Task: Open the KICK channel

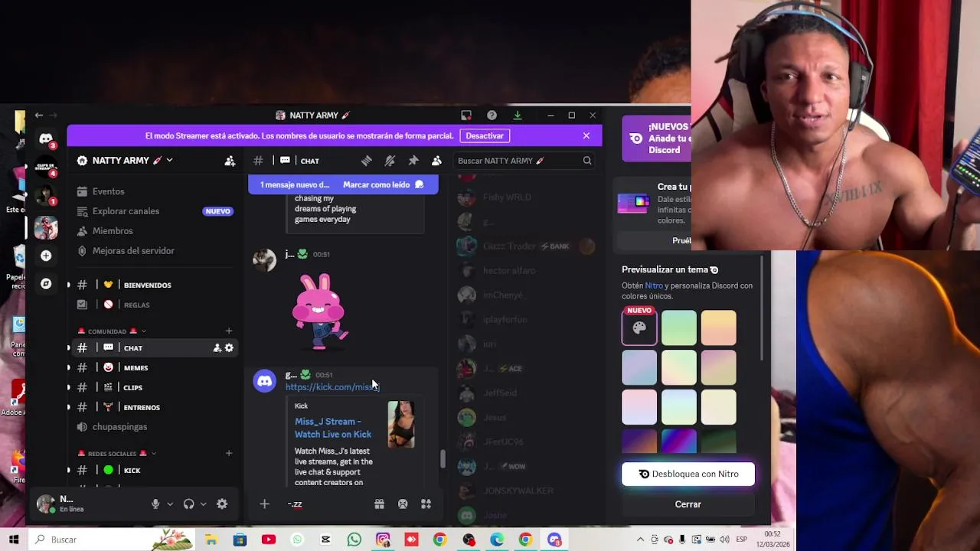Action: [154, 471]
